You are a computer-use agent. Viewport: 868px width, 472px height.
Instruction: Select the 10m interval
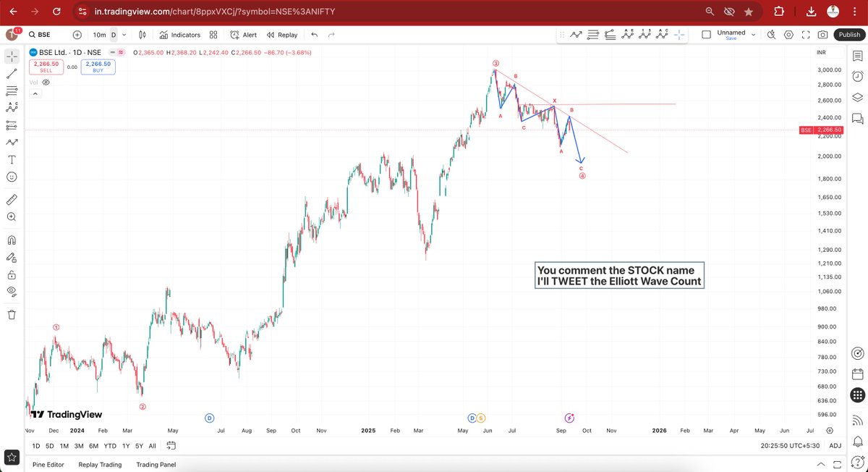(x=99, y=35)
